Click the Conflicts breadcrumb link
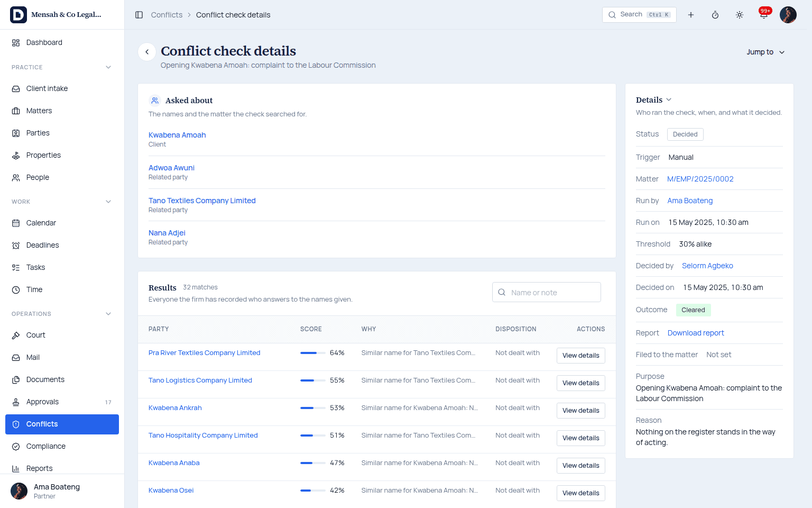This screenshot has width=812, height=508. point(167,15)
